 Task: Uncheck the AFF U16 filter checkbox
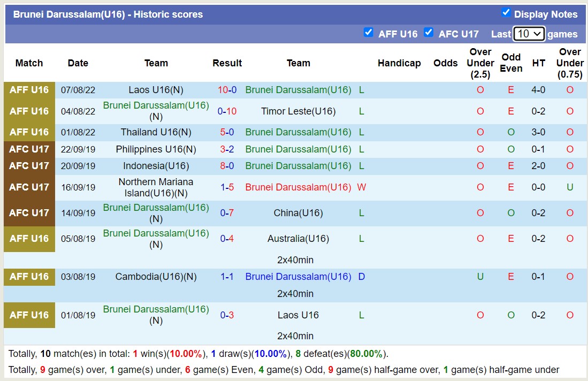pos(368,32)
